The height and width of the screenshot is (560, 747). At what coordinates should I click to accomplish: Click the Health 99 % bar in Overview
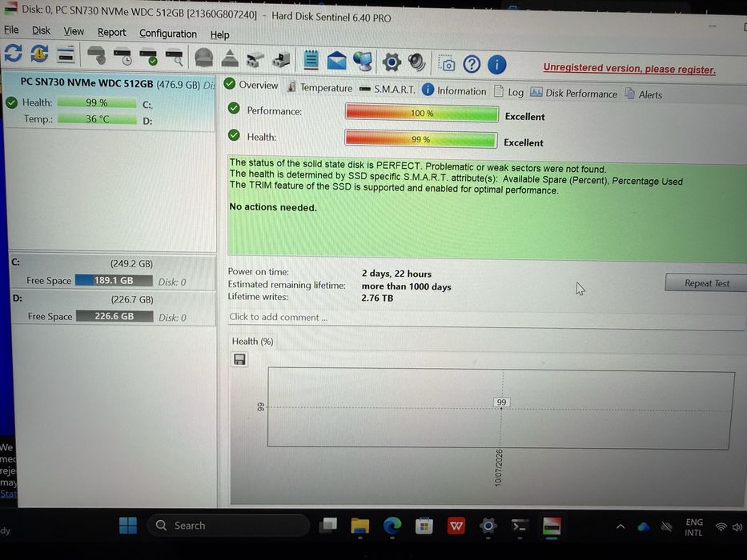click(x=420, y=139)
